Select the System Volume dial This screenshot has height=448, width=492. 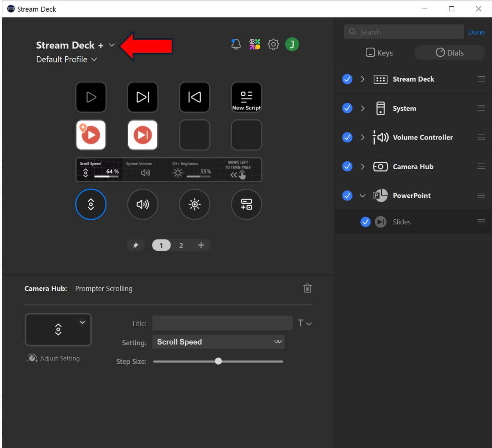click(143, 204)
